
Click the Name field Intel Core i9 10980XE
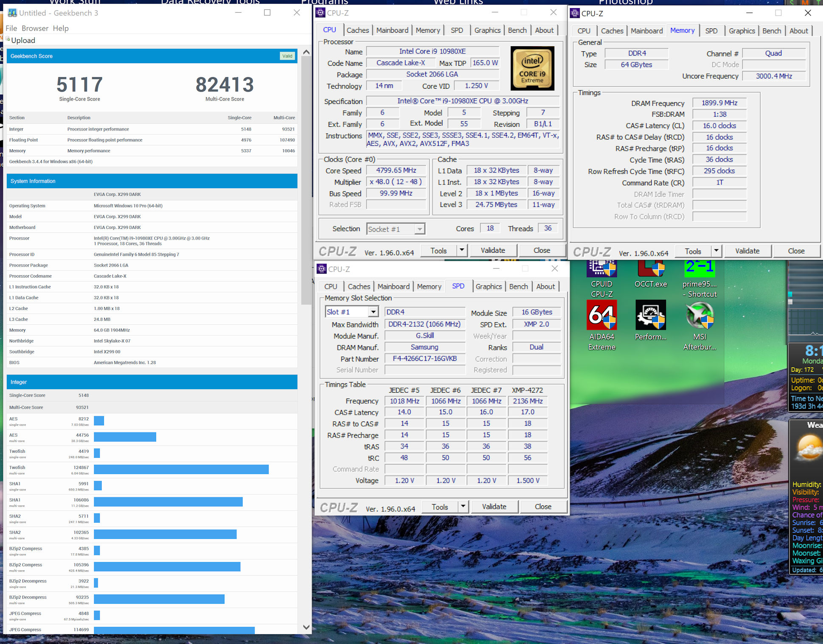tap(432, 51)
